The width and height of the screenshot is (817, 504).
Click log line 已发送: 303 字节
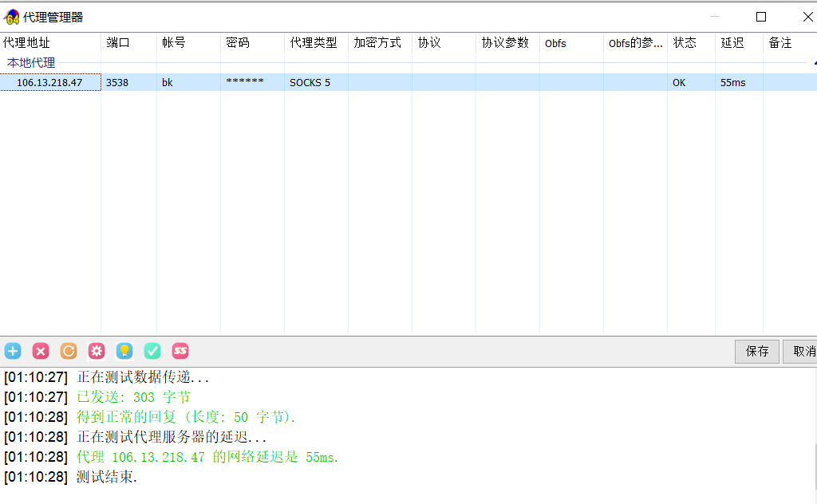pos(97,397)
